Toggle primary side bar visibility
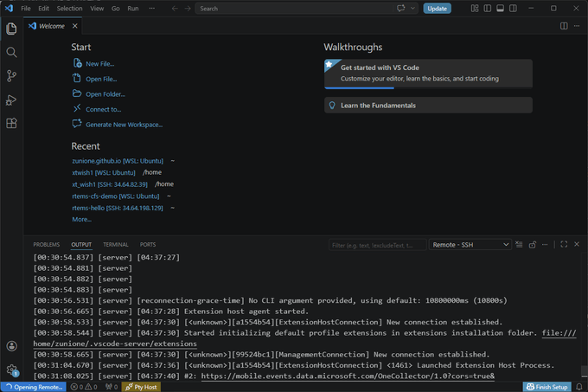Screen dimensions: 588x392 (x=488, y=9)
